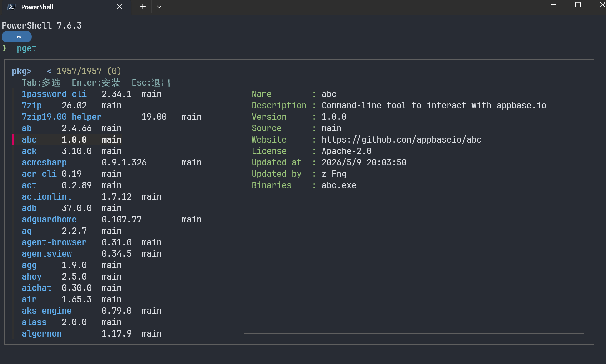Click the Source value main in preview

[x=332, y=128]
